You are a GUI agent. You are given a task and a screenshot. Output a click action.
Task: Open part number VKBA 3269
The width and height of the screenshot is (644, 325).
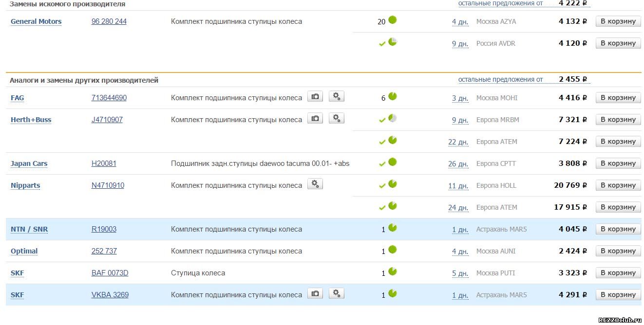tap(110, 295)
